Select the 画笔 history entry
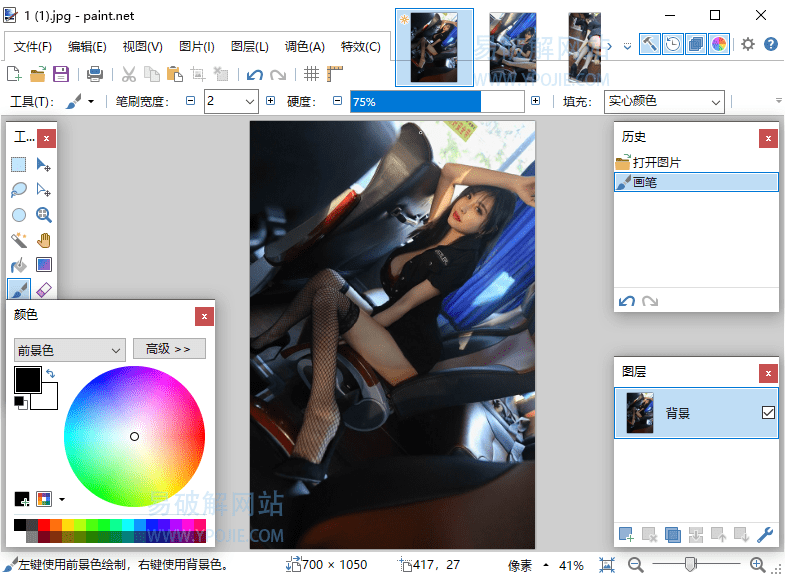Screen dimensions: 785x578 (696, 182)
